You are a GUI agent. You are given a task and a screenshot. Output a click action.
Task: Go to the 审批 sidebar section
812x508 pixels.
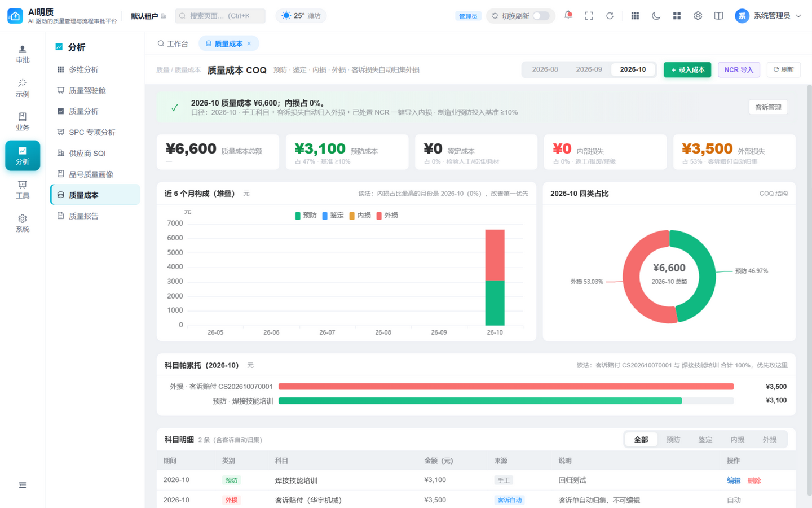pos(23,54)
